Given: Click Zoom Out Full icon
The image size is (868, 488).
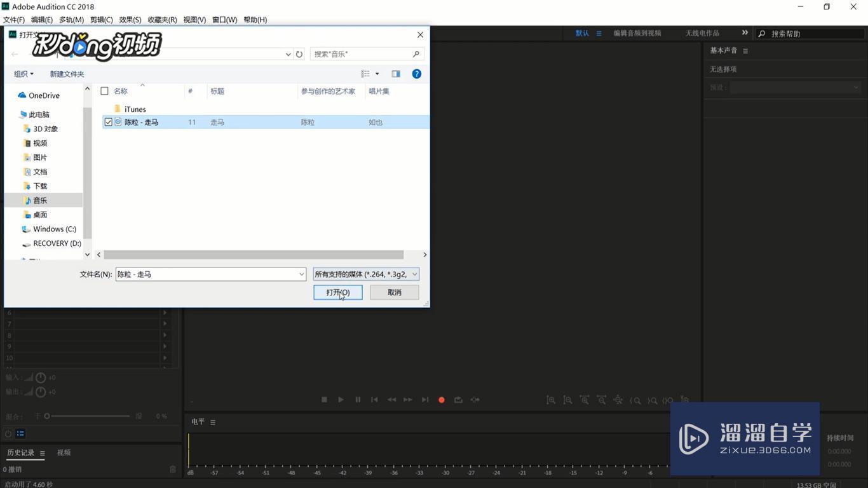Looking at the screenshot, I should tap(618, 400).
